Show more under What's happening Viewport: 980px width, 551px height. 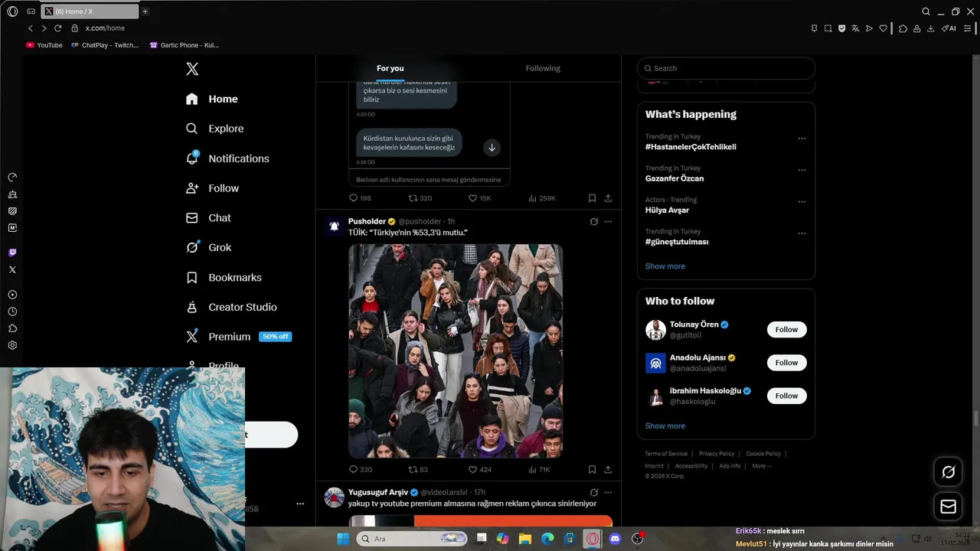(x=665, y=266)
